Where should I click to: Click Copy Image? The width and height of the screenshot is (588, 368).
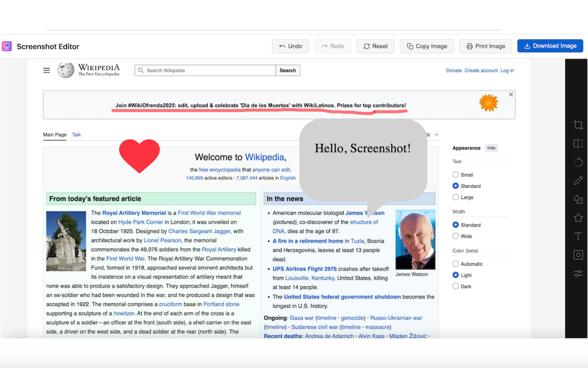pyautogui.click(x=427, y=46)
